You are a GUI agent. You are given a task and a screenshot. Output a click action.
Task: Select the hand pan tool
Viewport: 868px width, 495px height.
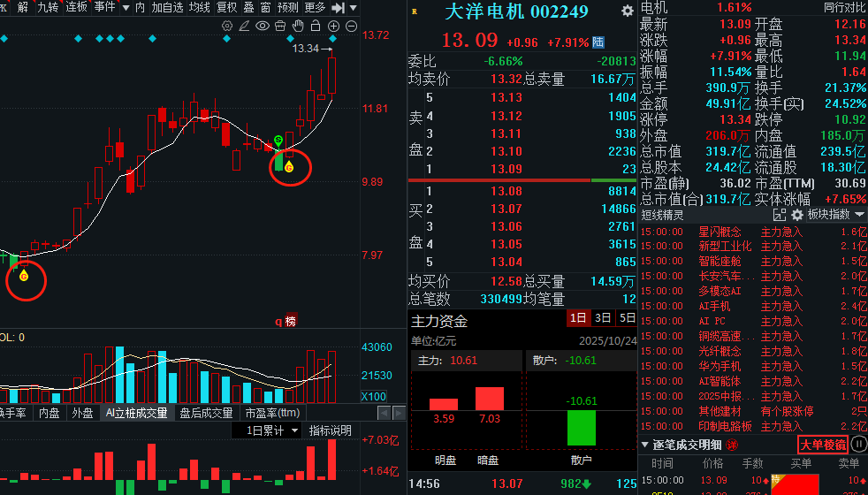click(x=298, y=26)
